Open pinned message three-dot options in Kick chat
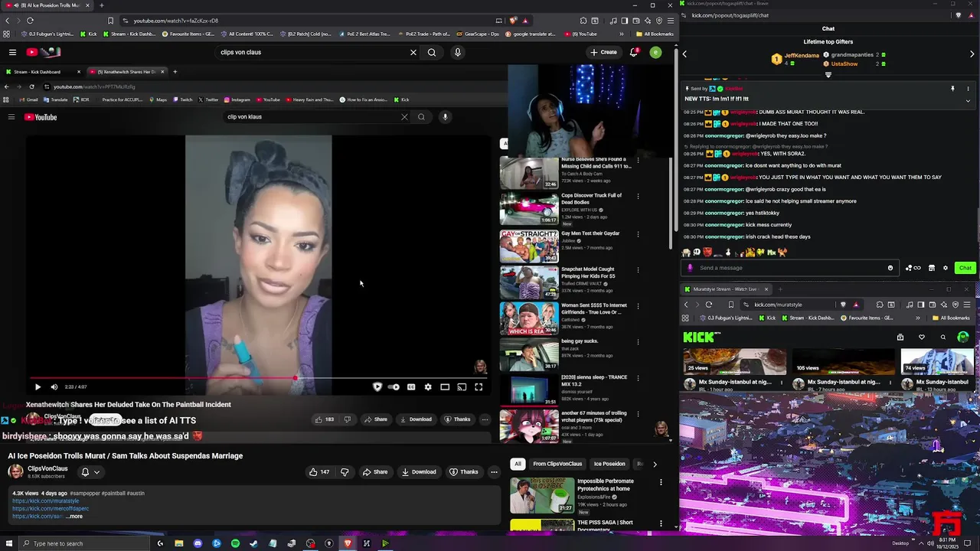Image resolution: width=980 pixels, height=551 pixels. pyautogui.click(x=968, y=89)
